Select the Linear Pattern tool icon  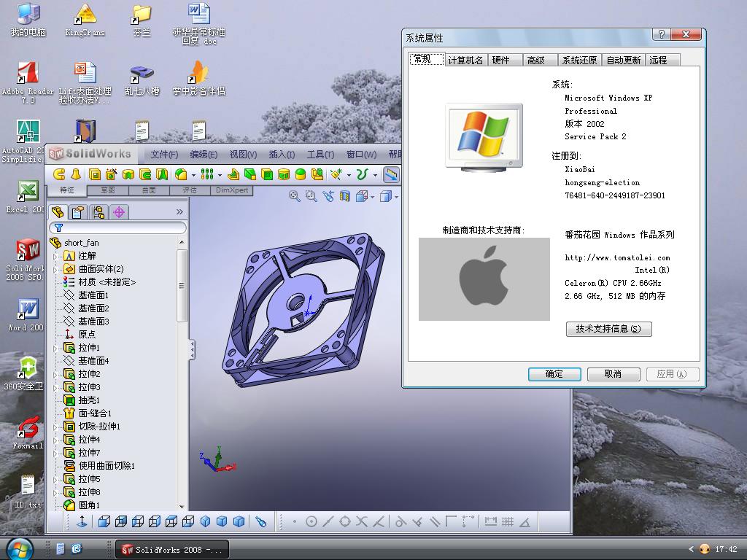pos(206,175)
